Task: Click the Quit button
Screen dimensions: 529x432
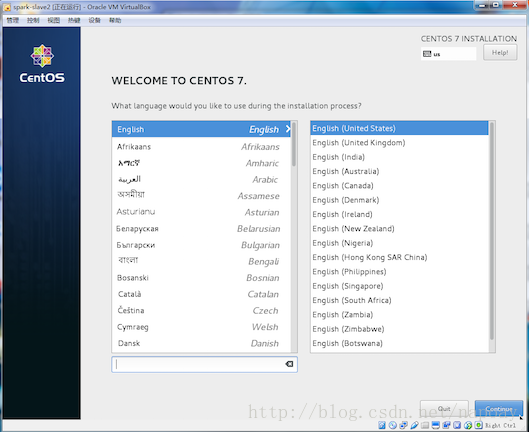Action: (444, 409)
